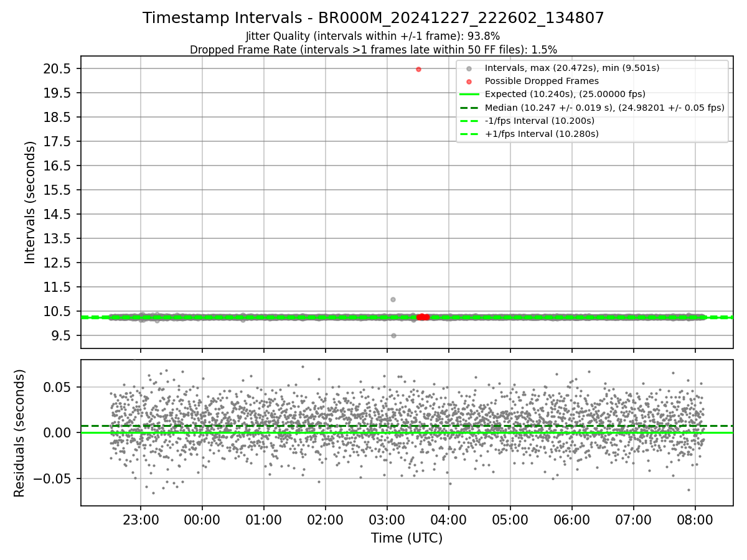Screen dimensions: 747x560
Task: Click the red dropped-frame cluster on the interval line
Action: pos(423,317)
